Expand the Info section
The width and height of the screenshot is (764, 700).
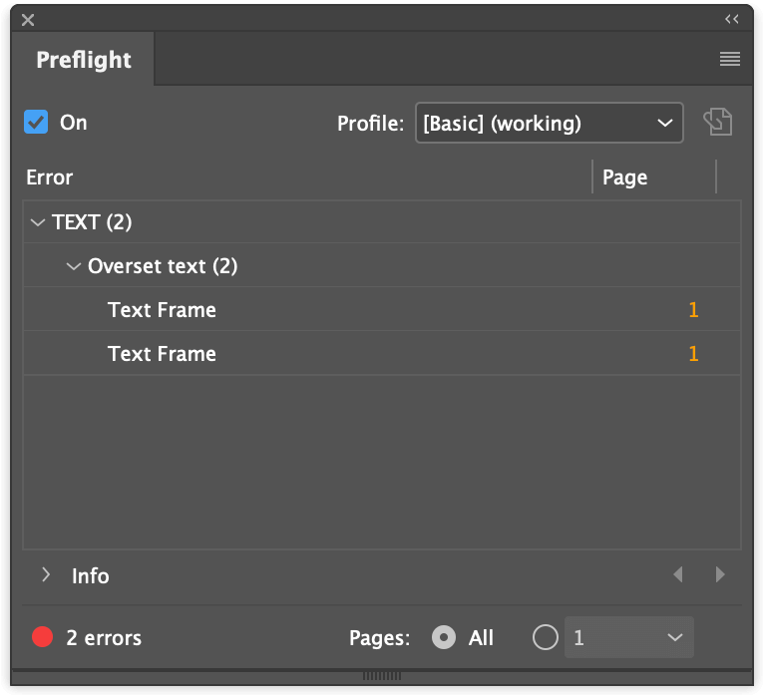[x=46, y=575]
